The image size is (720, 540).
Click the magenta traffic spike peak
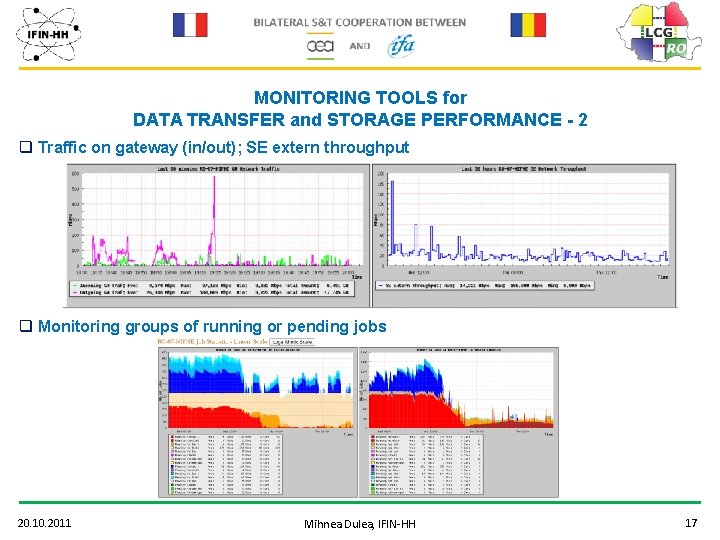[214, 178]
